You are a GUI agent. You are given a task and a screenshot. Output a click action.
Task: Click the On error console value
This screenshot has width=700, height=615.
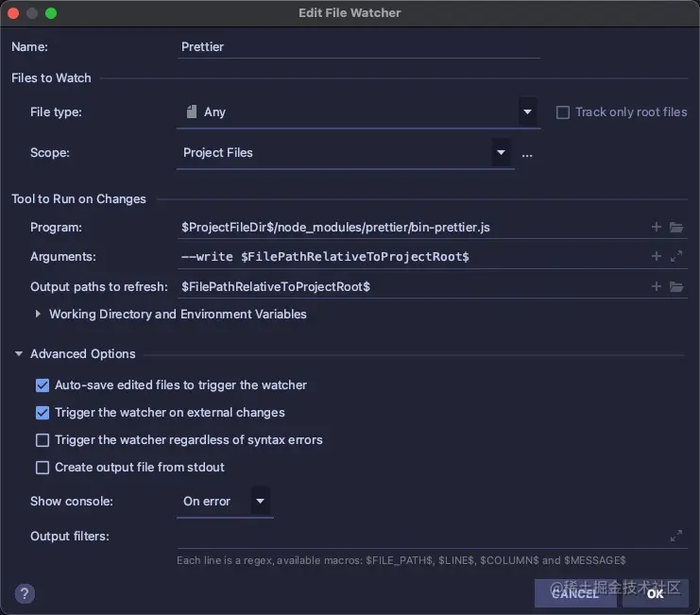pos(207,502)
